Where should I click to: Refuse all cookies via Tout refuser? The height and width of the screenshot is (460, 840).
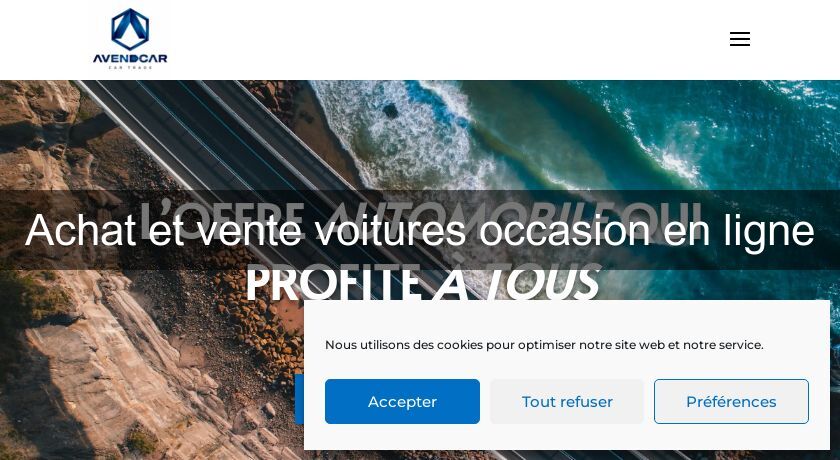tap(567, 402)
